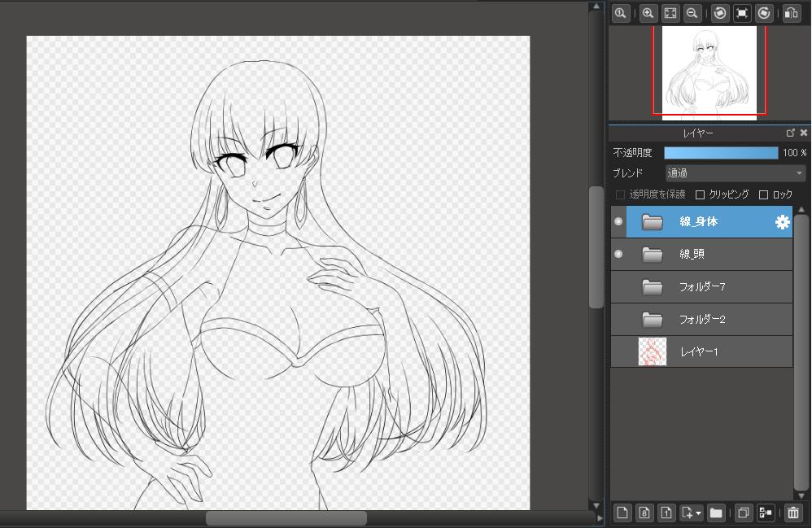
Task: Create a new layer folder
Action: pos(716,513)
